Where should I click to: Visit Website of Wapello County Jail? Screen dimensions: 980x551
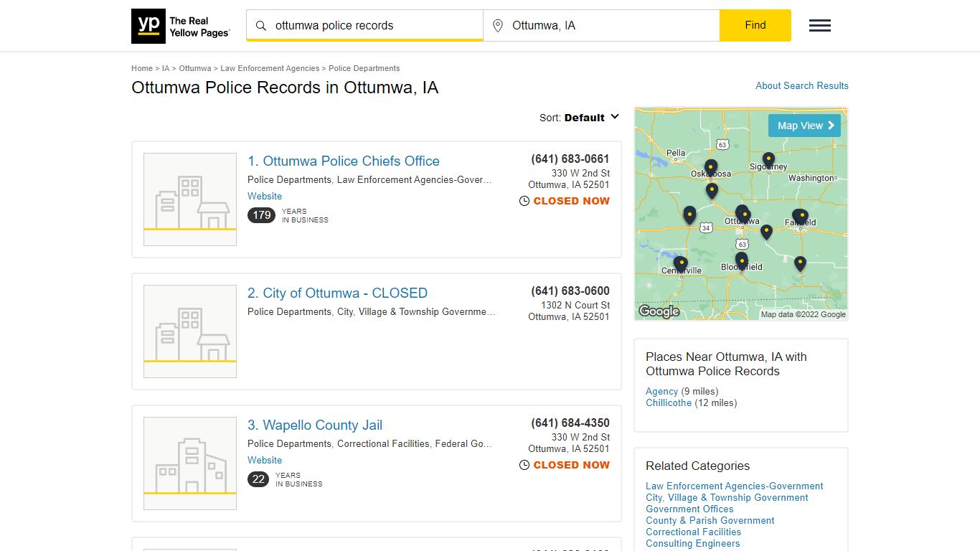[265, 461]
